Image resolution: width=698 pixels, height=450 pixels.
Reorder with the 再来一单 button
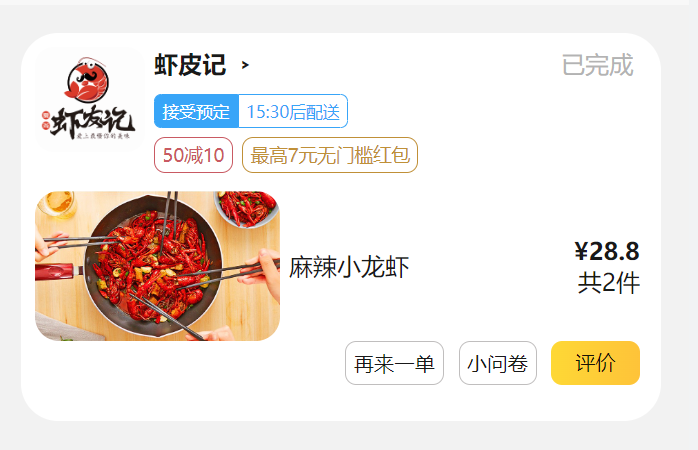[394, 363]
